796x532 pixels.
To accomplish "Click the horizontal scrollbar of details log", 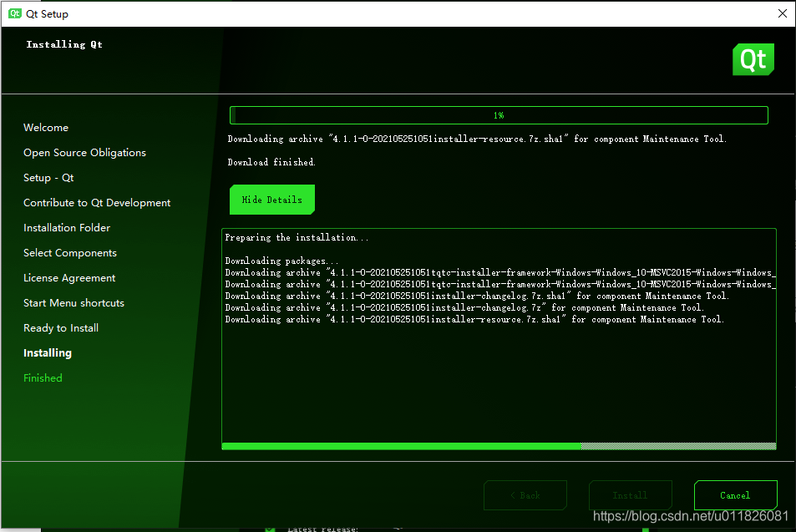I will (x=499, y=446).
